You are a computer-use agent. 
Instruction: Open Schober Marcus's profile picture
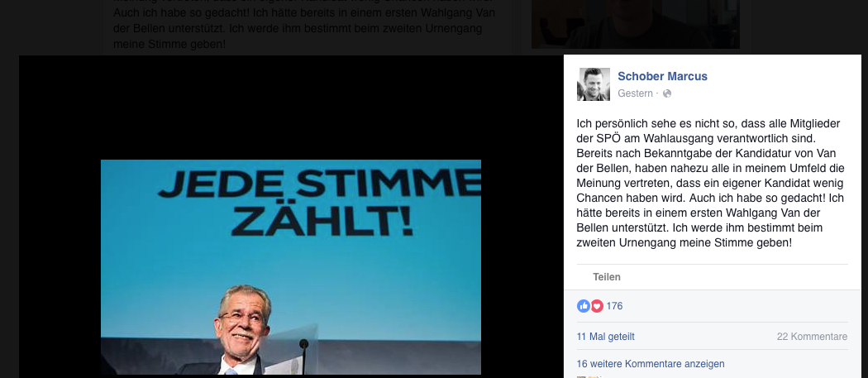(x=594, y=84)
